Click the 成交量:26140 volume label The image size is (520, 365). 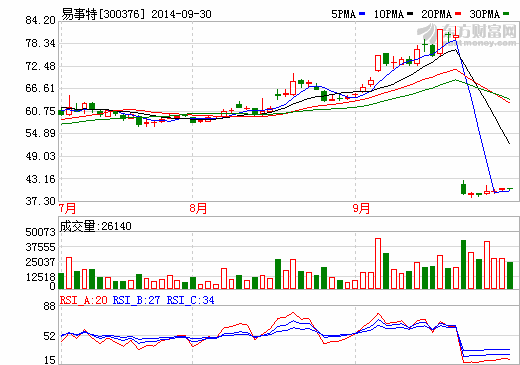[95, 226]
